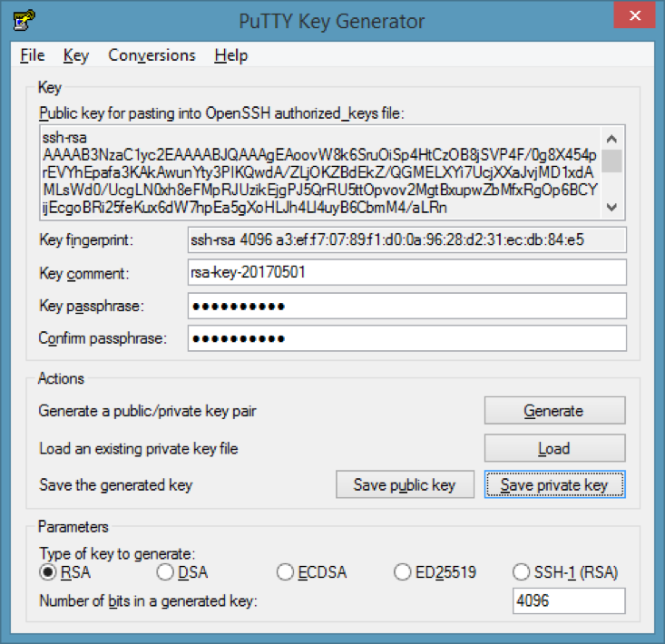Click 'Save the generated key' text
This screenshot has width=665, height=644.
coord(116,485)
